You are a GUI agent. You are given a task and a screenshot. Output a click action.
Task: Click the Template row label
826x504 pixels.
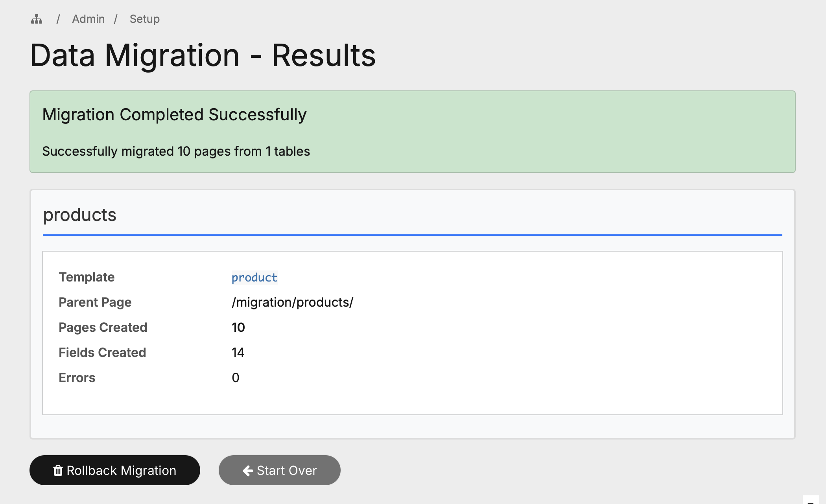(x=87, y=277)
